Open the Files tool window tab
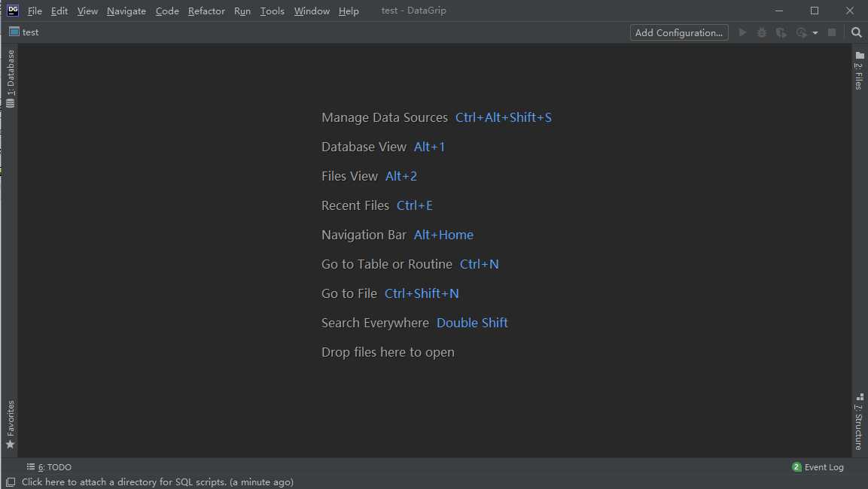Screen dimensions: 868x489 859,71
